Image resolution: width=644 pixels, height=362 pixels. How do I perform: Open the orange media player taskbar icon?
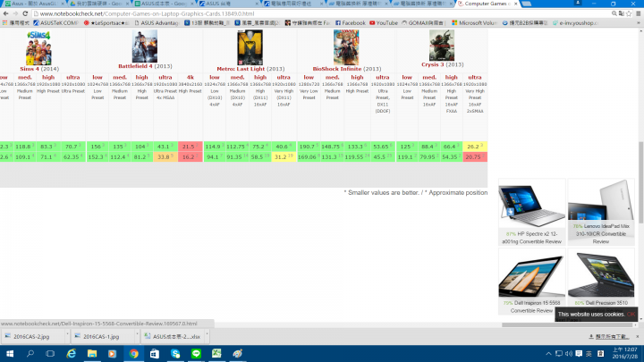(112, 353)
